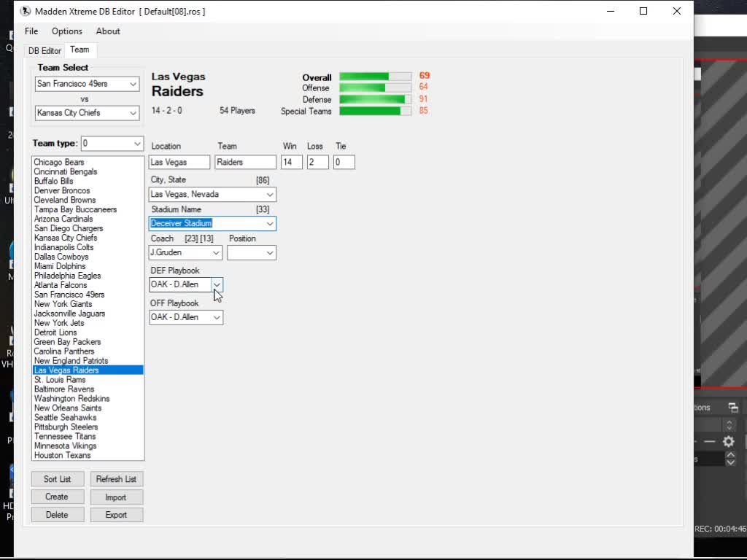Expand the Coach J.Gruden dropdown
Screen dimensions: 747x560
click(x=216, y=253)
